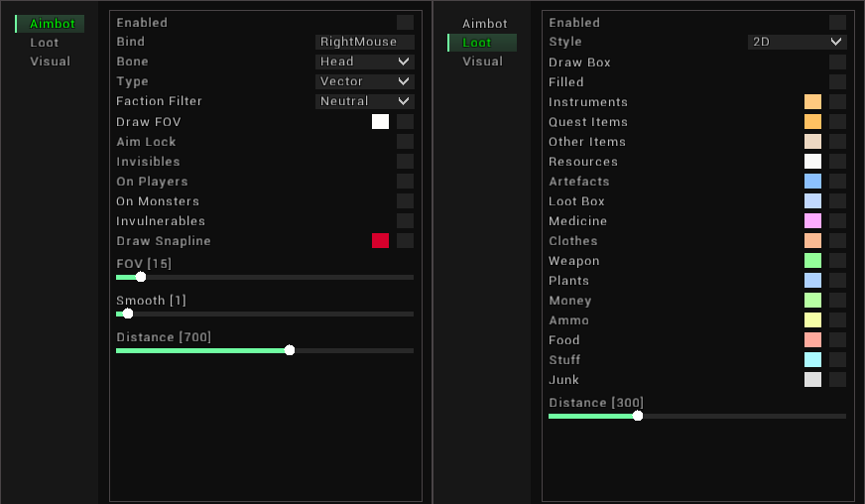Expand the Style dropdown showing 2D
This screenshot has height=504, width=865.
[797, 42]
